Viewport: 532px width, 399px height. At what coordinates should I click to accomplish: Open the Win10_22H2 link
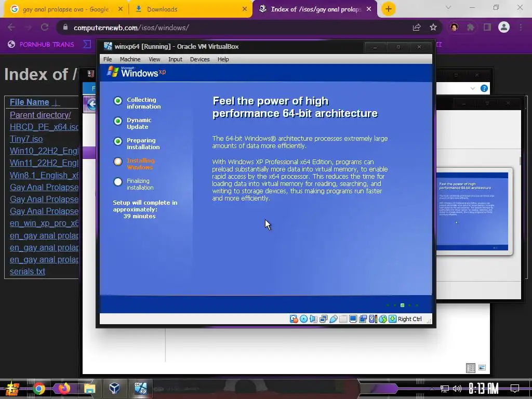coord(44,151)
